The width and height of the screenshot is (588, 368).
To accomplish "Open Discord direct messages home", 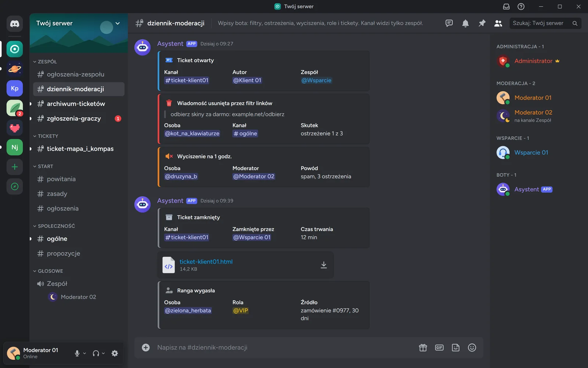I will point(15,24).
